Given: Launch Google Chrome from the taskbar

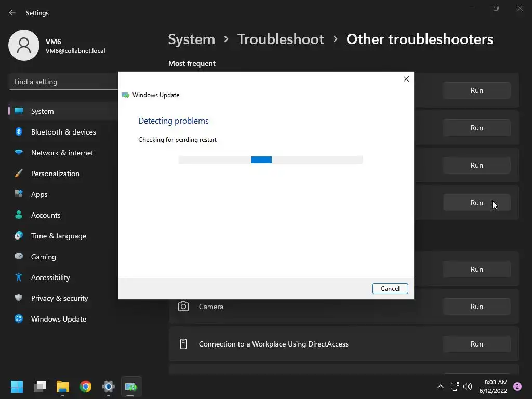Looking at the screenshot, I should [x=86, y=387].
